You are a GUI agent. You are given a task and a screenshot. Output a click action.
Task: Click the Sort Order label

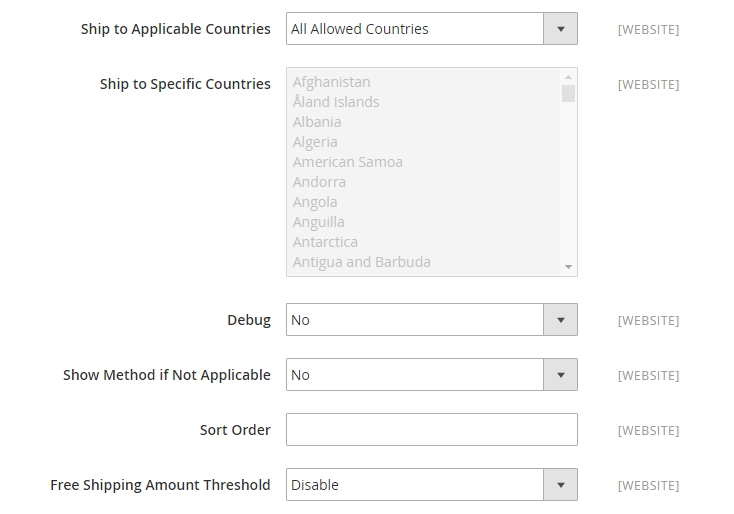[235, 430]
